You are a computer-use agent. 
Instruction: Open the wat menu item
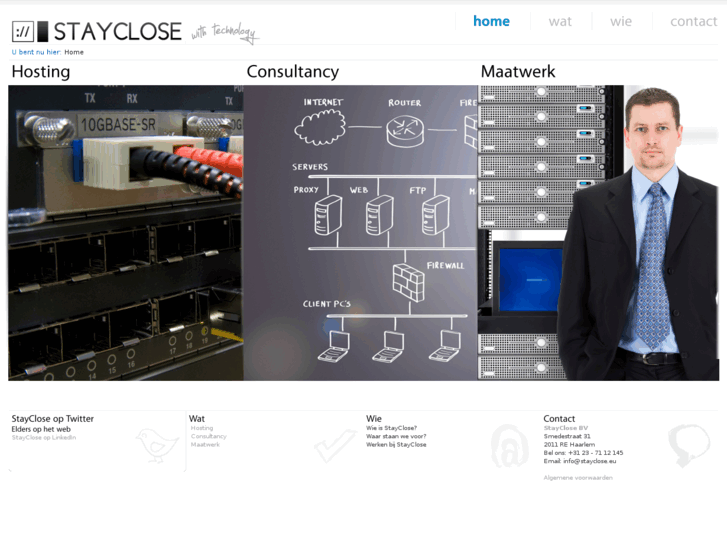click(x=560, y=21)
